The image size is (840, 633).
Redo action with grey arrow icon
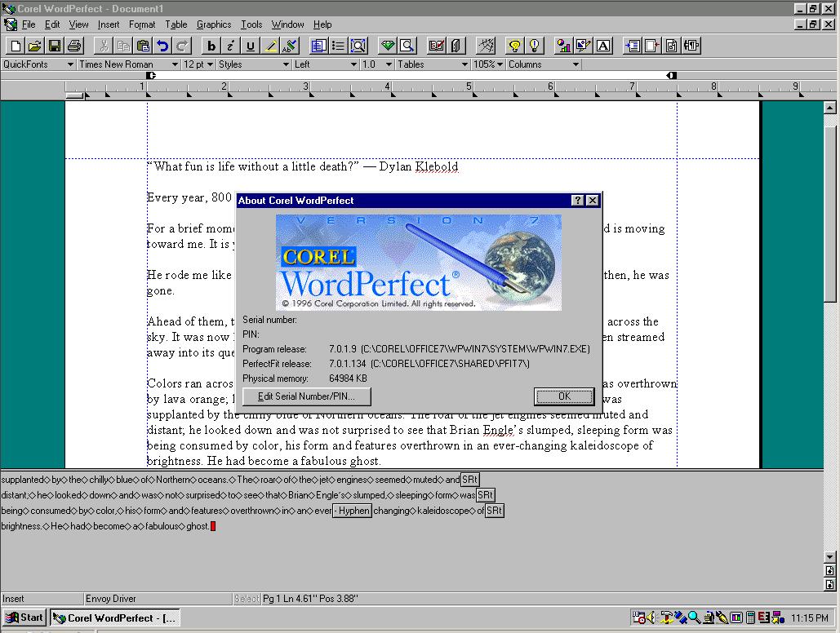click(182, 46)
